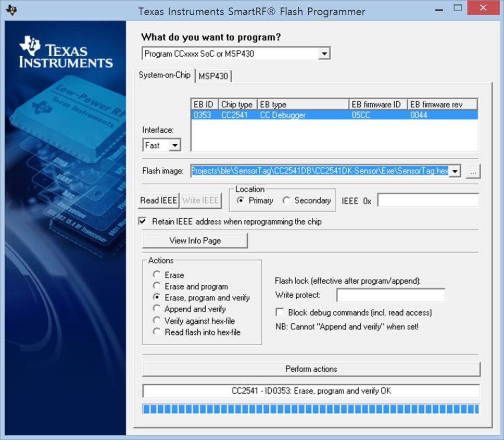Click the EB firmware ID column header

pyautogui.click(x=379, y=105)
